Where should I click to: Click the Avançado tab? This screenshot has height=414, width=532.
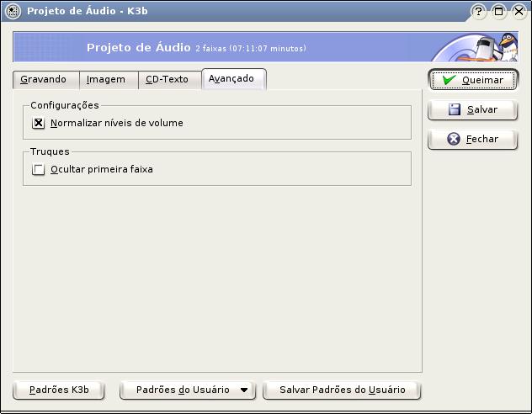click(x=234, y=79)
